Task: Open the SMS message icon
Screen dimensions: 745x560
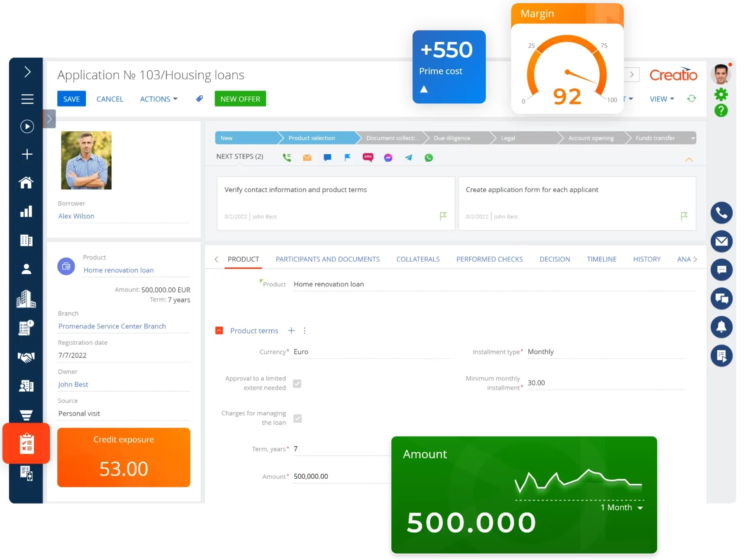Action: 368,157
